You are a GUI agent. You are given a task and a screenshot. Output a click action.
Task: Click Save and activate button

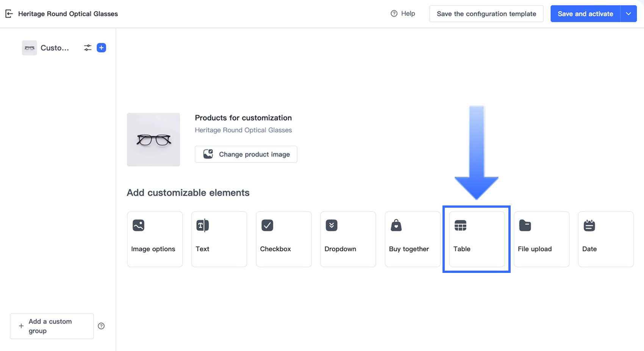pos(585,14)
